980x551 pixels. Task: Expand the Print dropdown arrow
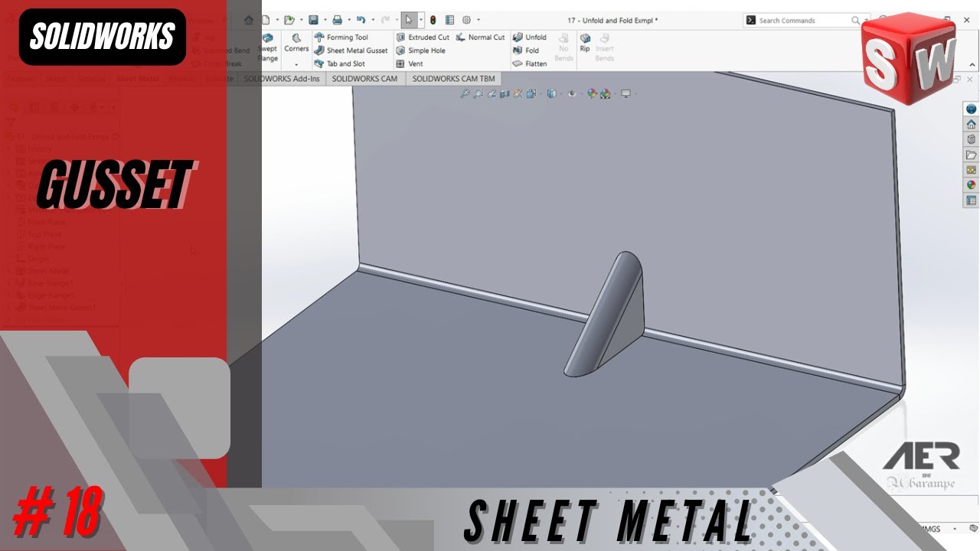pos(349,20)
